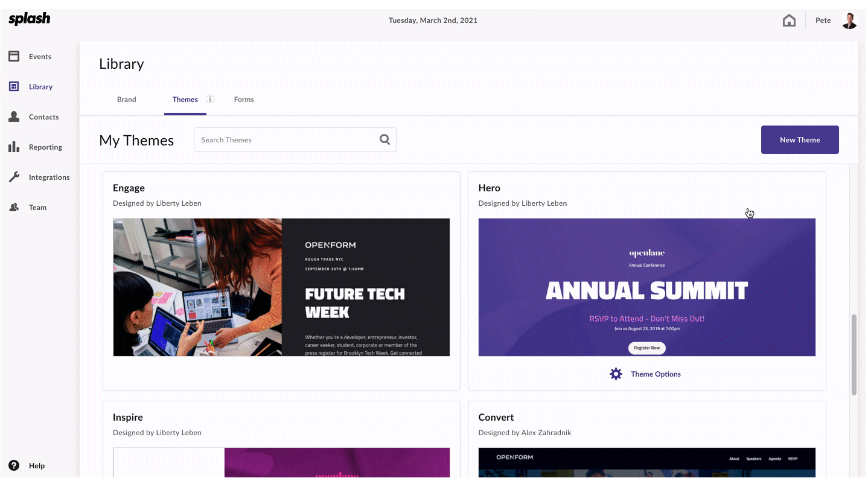Screen dimensions: 868x478
Task: Click the Reporting bar chart icon
Action: (14, 147)
